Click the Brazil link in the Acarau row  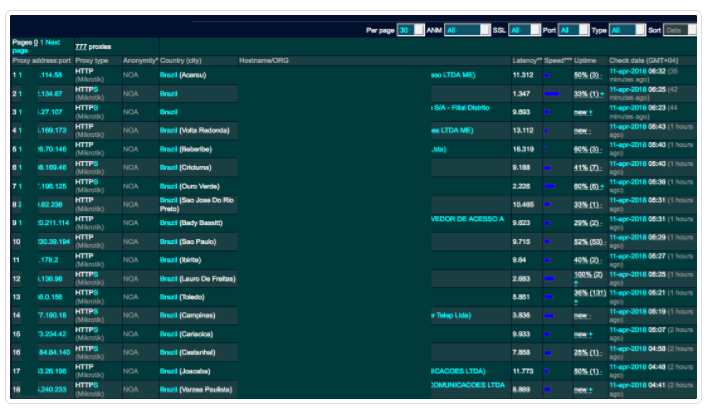click(x=168, y=75)
